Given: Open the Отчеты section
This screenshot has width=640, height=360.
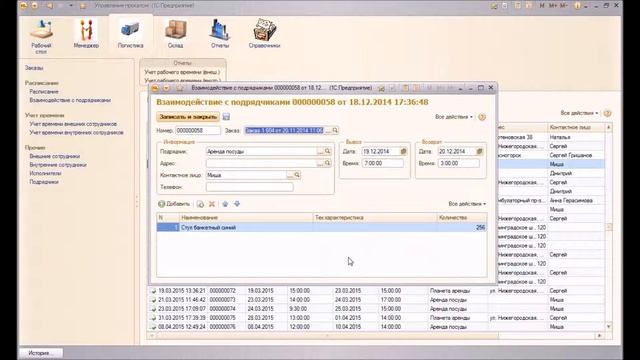Looking at the screenshot, I should (x=220, y=33).
